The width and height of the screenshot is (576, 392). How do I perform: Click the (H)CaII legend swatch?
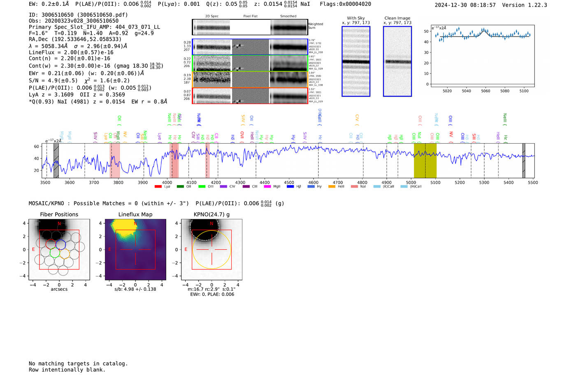(404, 187)
